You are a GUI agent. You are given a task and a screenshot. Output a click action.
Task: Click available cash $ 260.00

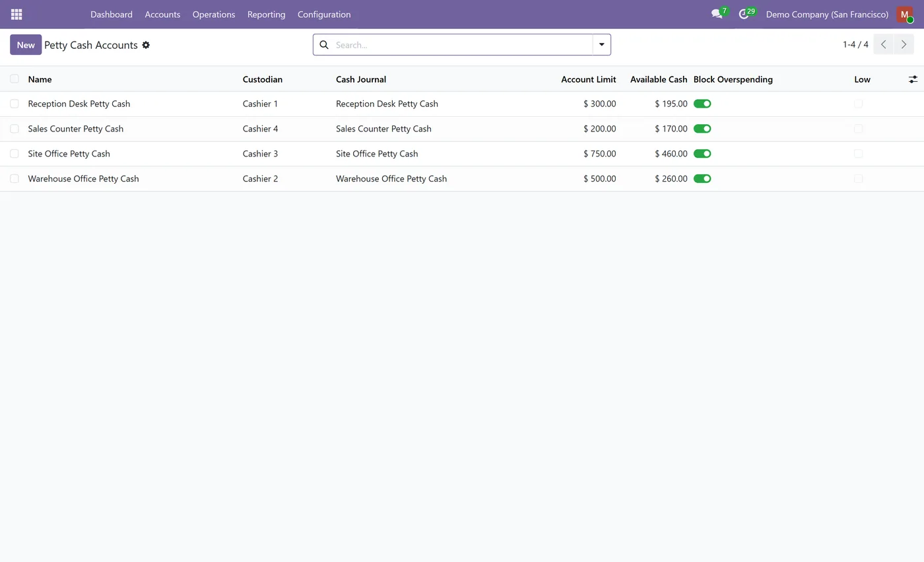click(671, 179)
